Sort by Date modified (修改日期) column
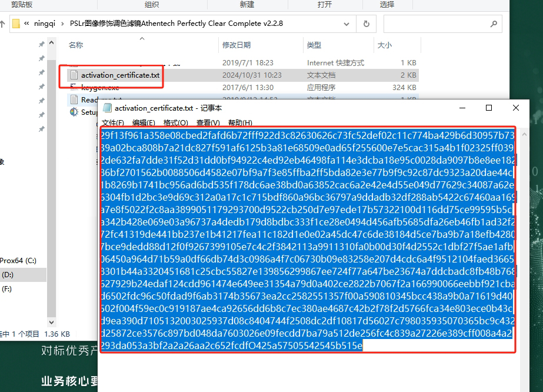 tap(236, 45)
